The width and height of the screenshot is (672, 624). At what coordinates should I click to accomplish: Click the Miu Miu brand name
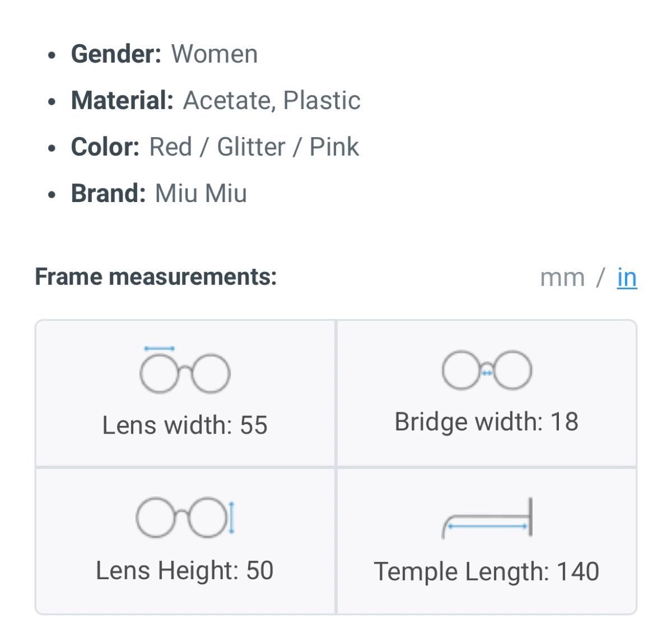point(200,194)
